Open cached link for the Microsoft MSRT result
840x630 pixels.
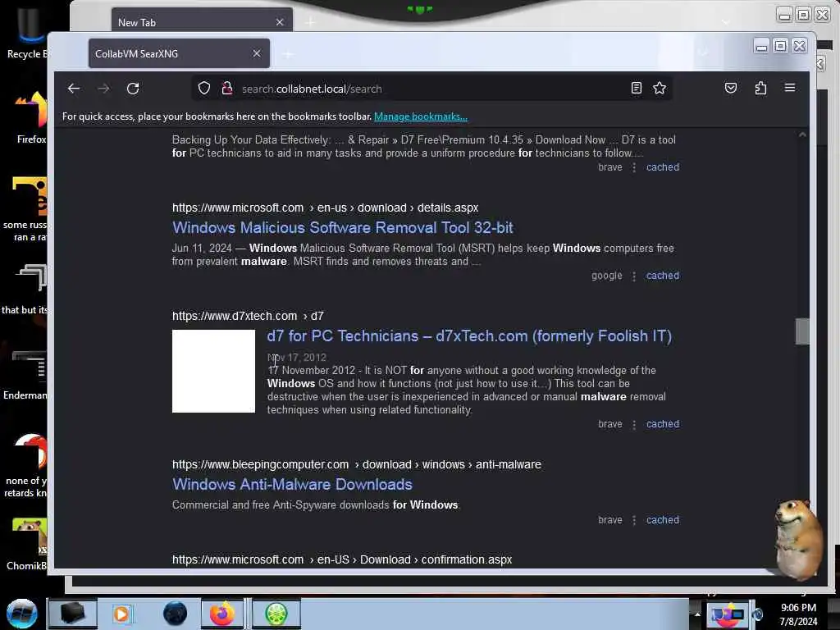pyautogui.click(x=663, y=276)
